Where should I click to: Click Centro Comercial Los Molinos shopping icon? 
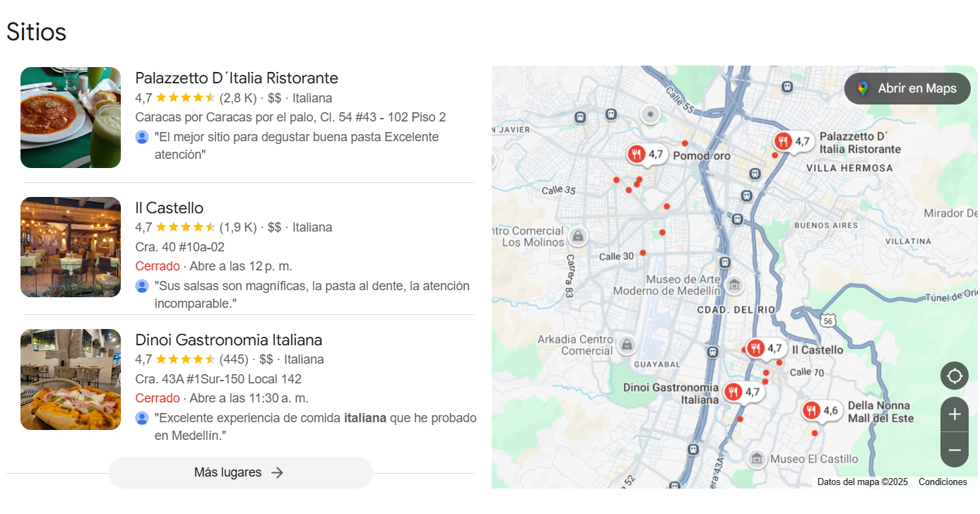[578, 236]
